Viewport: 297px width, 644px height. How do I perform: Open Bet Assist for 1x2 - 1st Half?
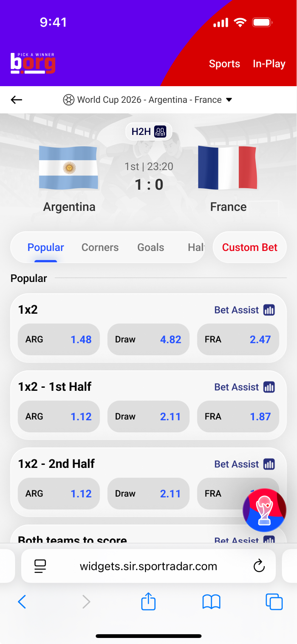coord(244,387)
